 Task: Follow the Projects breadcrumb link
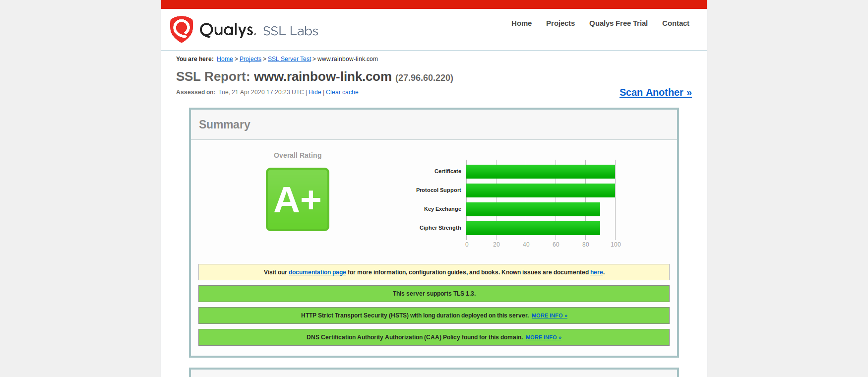[250, 59]
